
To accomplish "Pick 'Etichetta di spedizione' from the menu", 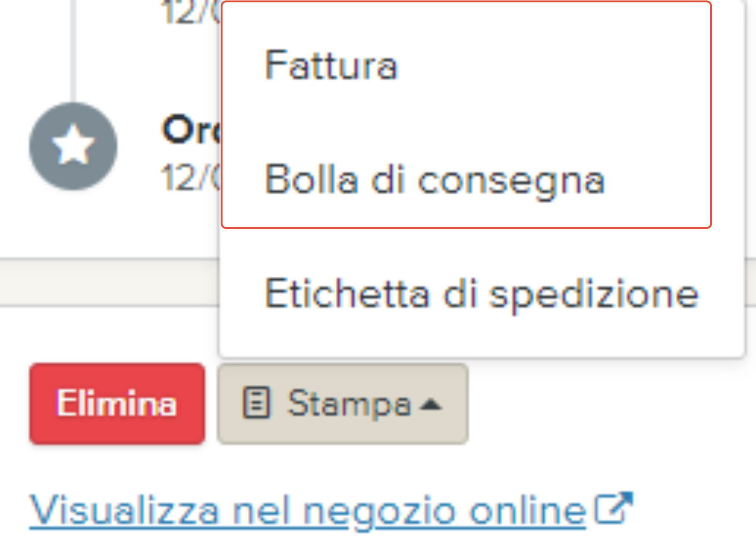I will pos(481,294).
